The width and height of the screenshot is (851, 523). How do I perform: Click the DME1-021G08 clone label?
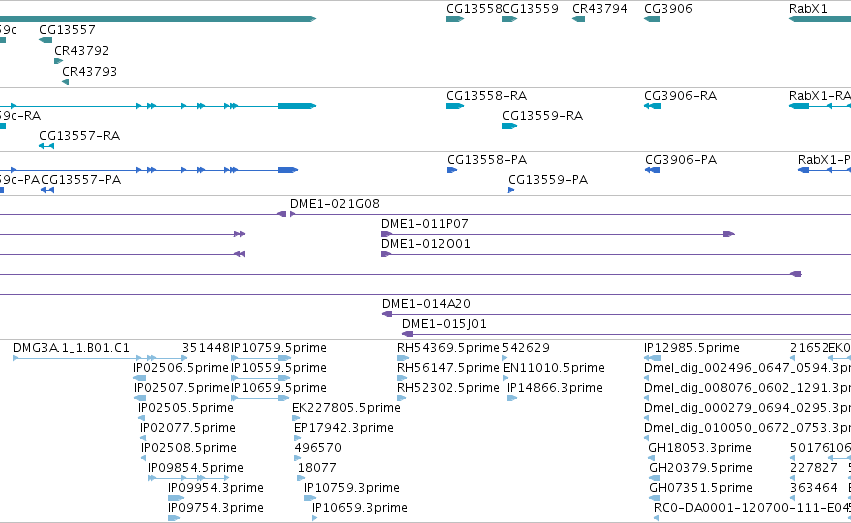[335, 204]
